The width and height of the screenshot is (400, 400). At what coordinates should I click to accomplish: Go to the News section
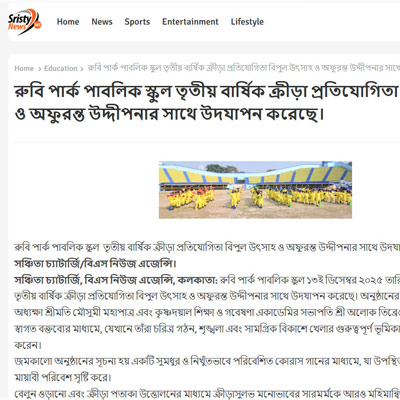tap(102, 22)
